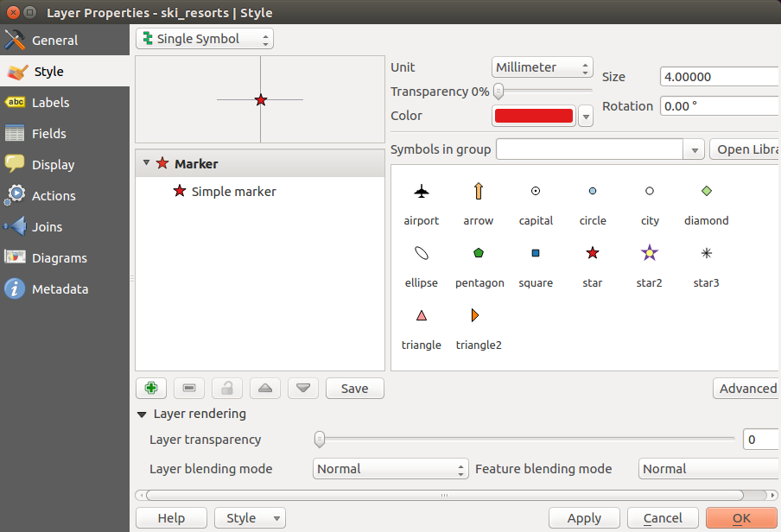
Task: Click the remove symbol layer button
Action: (x=189, y=389)
